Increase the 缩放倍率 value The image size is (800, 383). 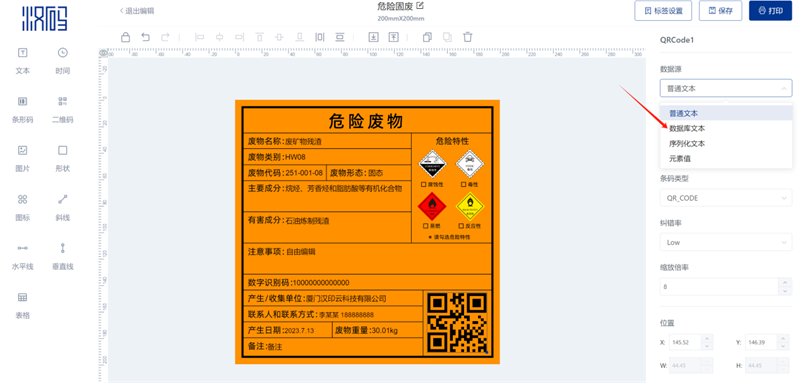[784, 282]
